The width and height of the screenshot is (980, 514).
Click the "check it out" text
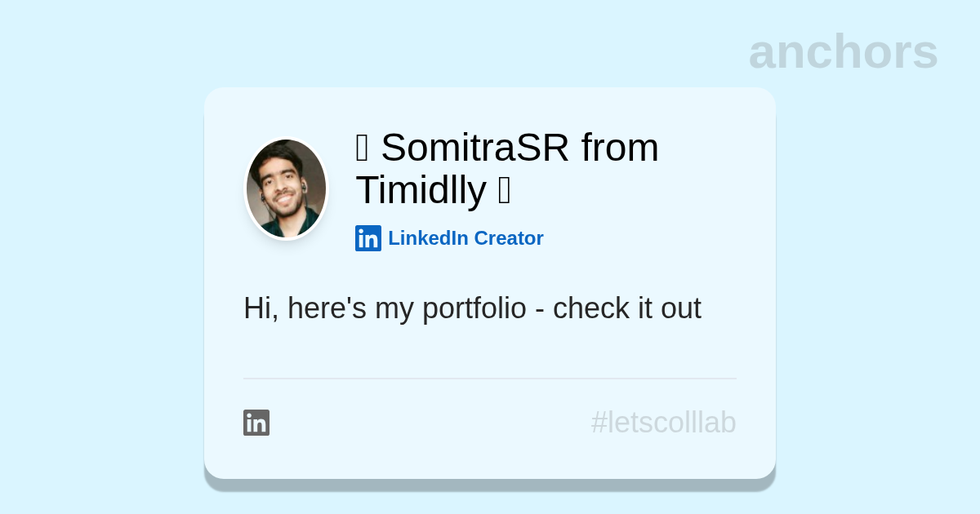626,308
